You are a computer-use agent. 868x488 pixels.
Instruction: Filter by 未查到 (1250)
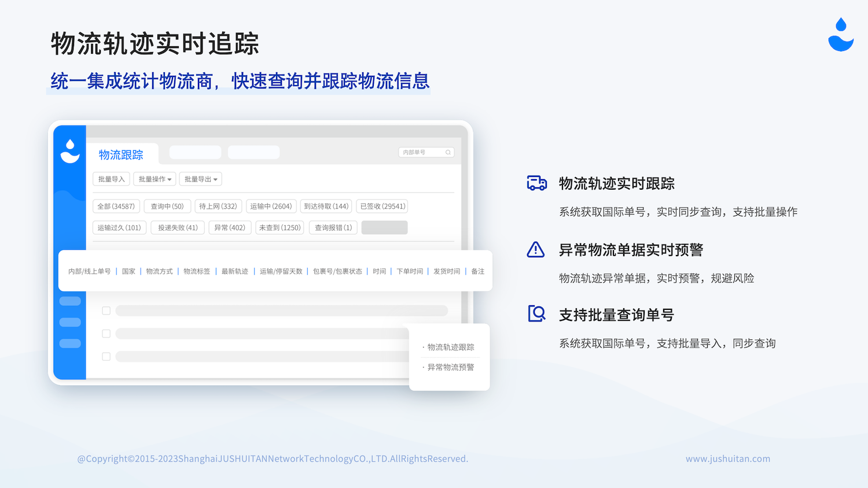tap(280, 228)
